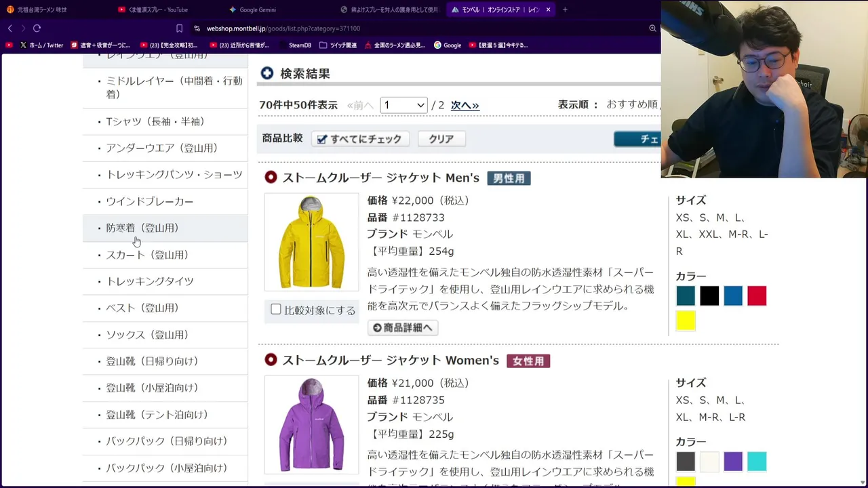Select the blue color swatch for Men's
This screenshot has width=868, height=488.
point(733,296)
